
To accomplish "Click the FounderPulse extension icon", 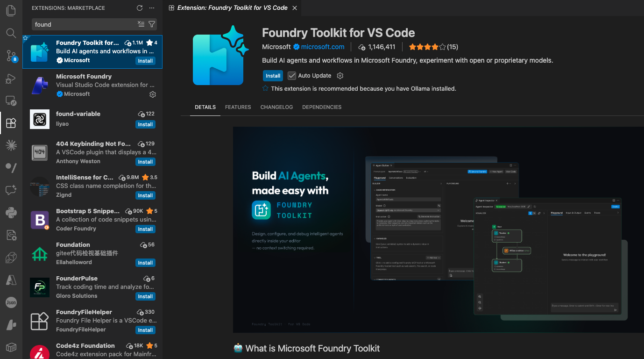I will [x=40, y=287].
